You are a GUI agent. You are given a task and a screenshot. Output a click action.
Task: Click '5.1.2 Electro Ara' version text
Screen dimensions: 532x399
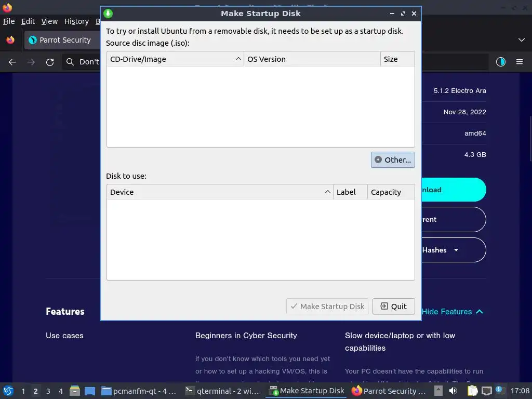coord(460,90)
